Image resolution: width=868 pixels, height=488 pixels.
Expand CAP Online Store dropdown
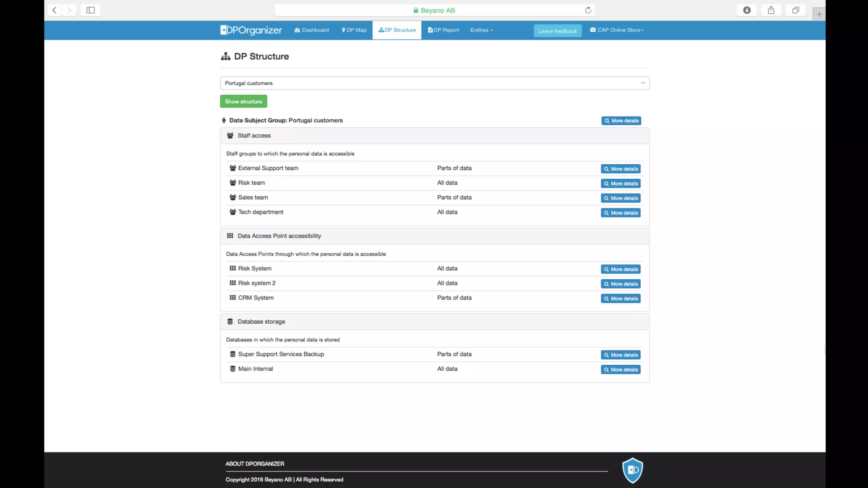point(617,30)
